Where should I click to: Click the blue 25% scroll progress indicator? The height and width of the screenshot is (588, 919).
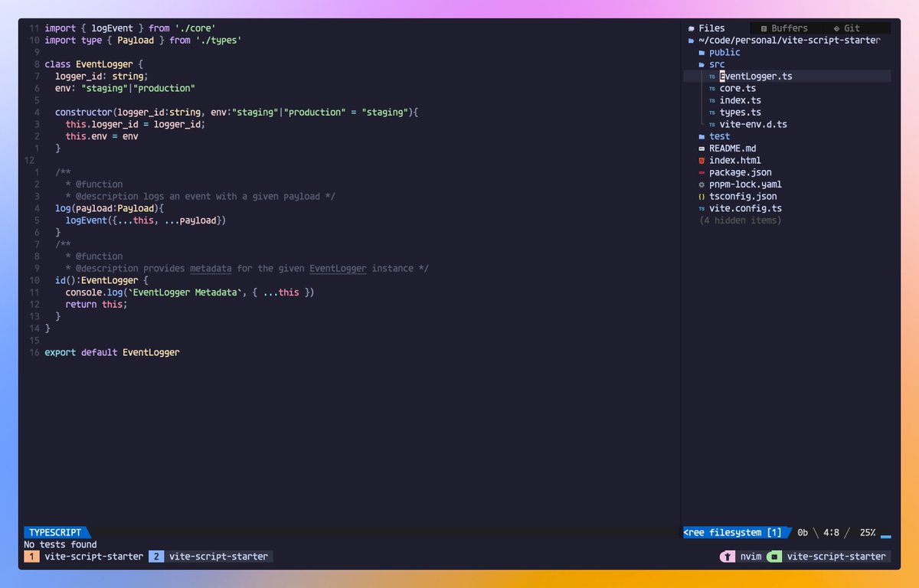(x=868, y=532)
